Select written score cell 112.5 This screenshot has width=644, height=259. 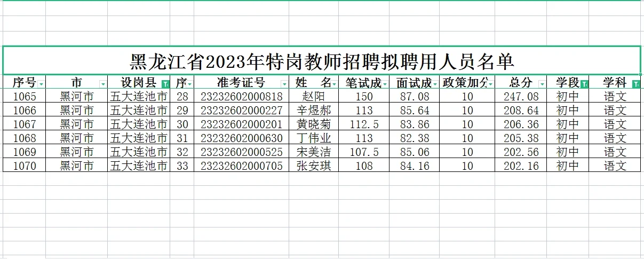(x=364, y=124)
